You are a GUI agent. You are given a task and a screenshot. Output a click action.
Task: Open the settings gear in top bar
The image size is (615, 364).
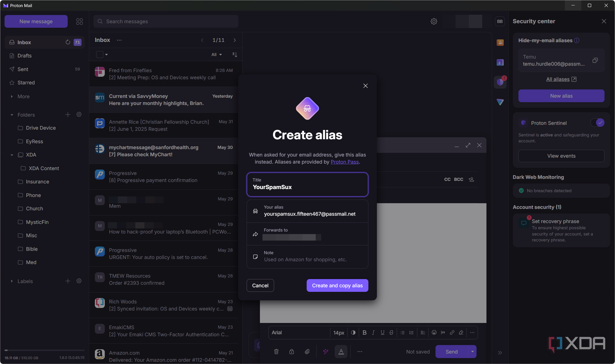(434, 22)
